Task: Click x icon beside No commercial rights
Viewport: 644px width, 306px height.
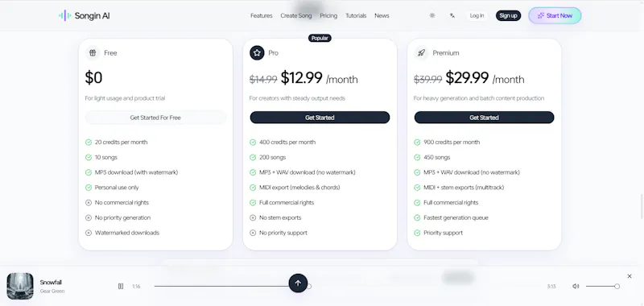Action: coord(89,202)
